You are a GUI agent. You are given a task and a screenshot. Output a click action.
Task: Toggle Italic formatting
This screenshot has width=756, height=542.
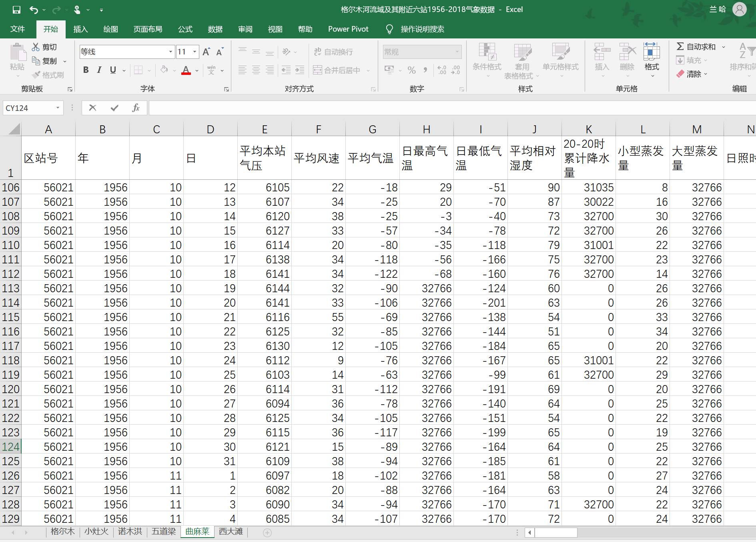(99, 70)
